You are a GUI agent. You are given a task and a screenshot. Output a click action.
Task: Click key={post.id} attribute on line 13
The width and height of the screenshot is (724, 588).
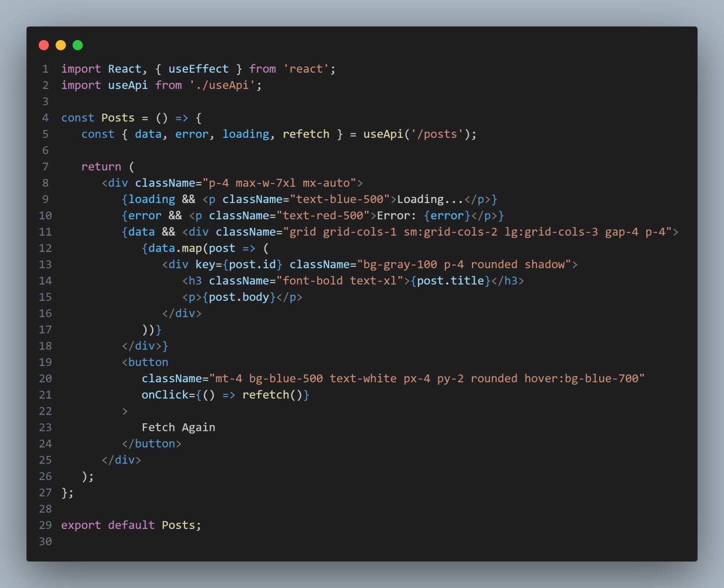(x=239, y=265)
